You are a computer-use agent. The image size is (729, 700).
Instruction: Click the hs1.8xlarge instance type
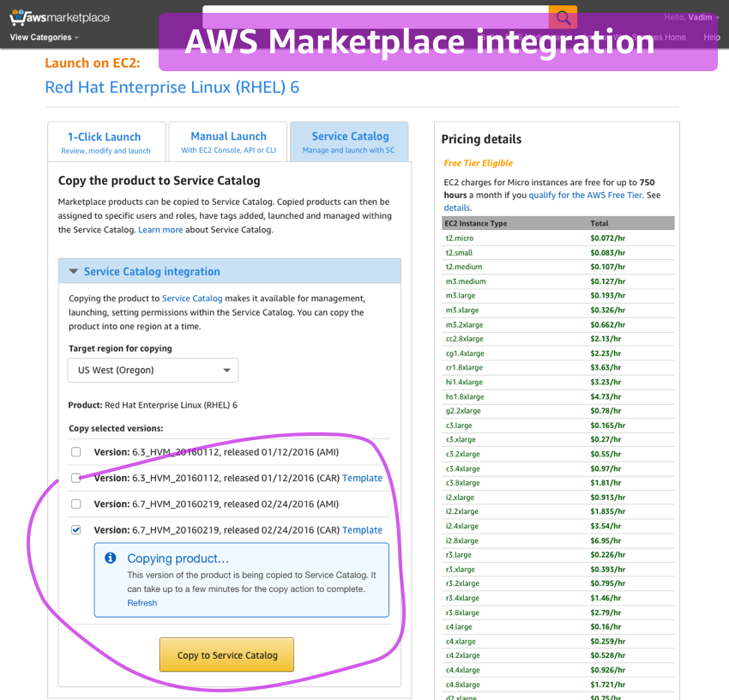click(x=465, y=396)
